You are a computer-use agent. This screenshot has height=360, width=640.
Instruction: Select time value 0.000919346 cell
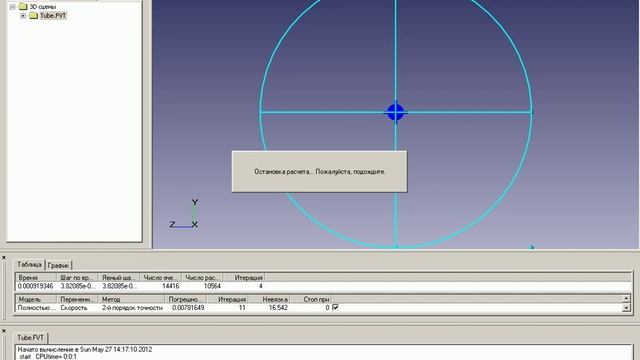pyautogui.click(x=36, y=286)
